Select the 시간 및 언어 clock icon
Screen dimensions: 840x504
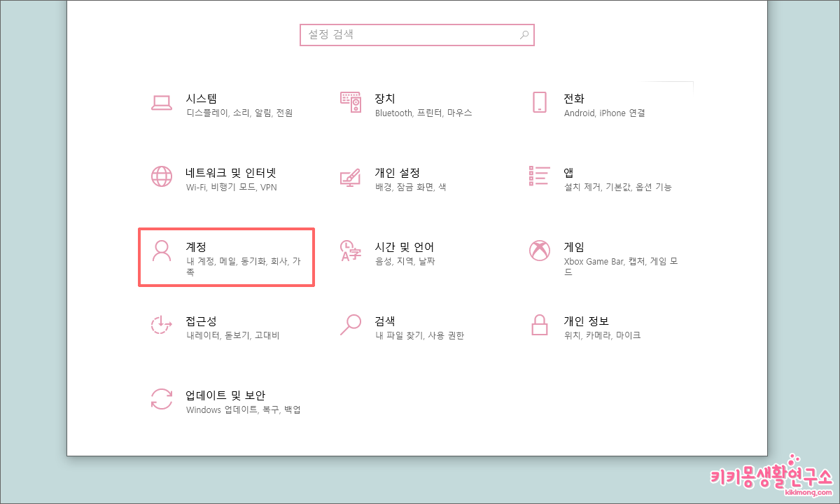pyautogui.click(x=350, y=251)
